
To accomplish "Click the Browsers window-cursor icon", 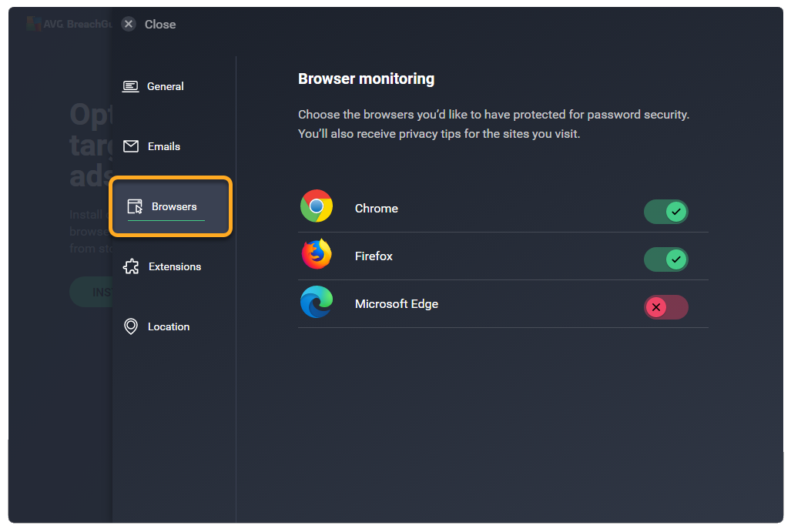I will (135, 206).
